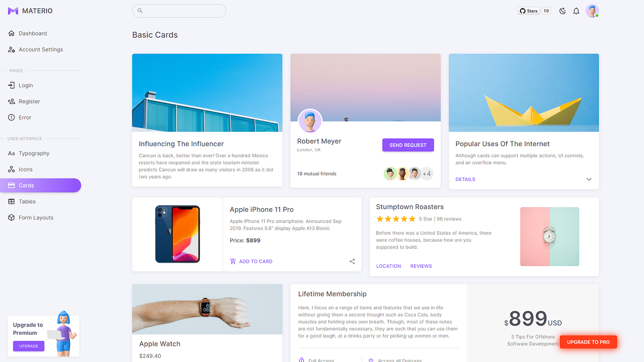This screenshot has width=644, height=362.
Task: Open the Details section link
Action: pos(465,179)
